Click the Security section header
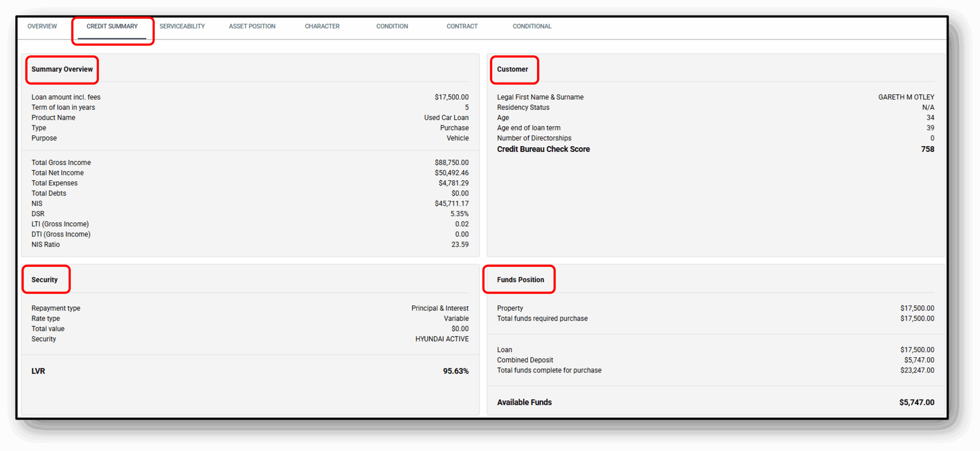Image resolution: width=980 pixels, height=451 pixels. click(45, 279)
